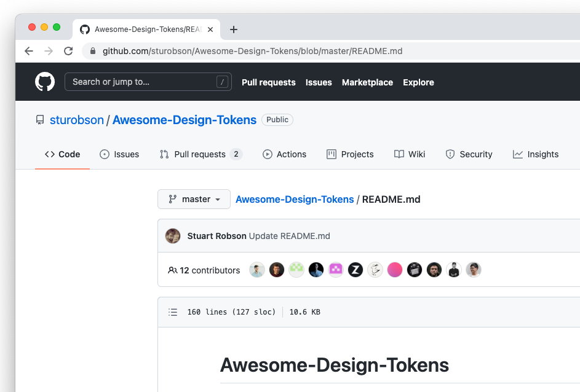Open Marketplace in the top navigation

pos(367,82)
